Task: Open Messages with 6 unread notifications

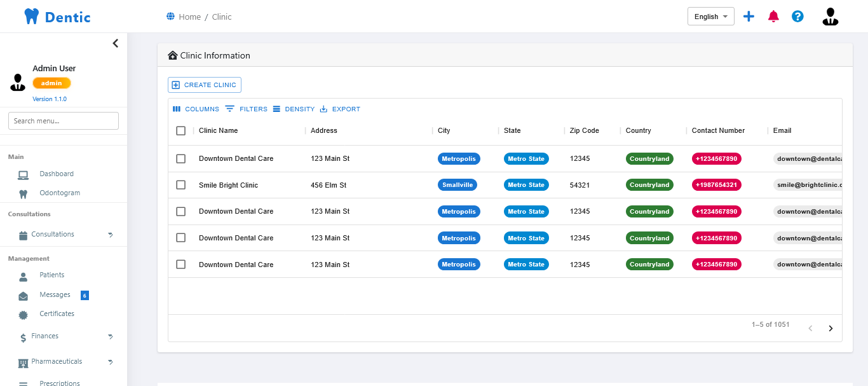Action: coord(54,294)
